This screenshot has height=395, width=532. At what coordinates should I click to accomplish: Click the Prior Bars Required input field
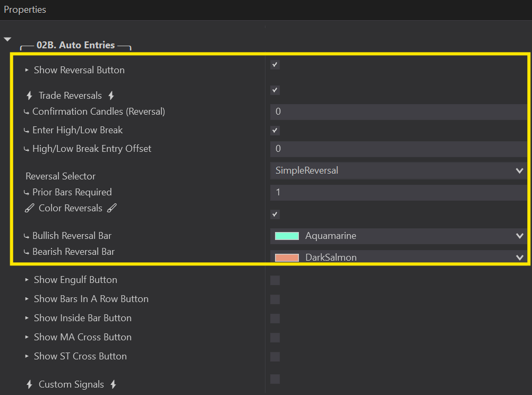tap(398, 192)
